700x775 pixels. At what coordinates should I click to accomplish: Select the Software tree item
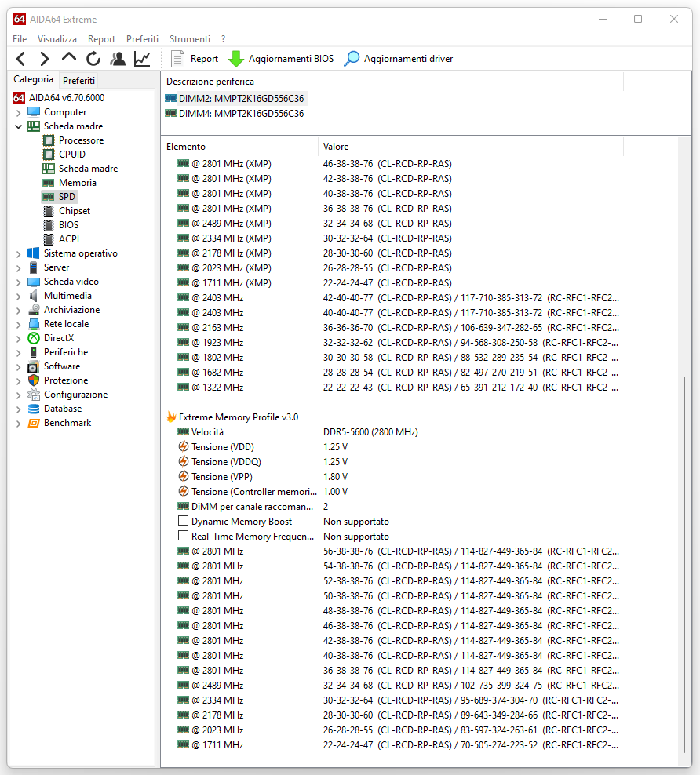(x=62, y=366)
